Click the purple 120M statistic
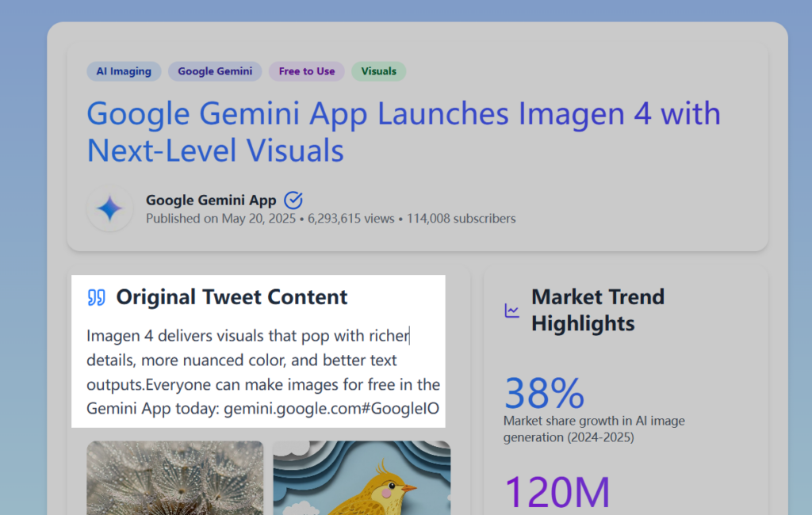Image resolution: width=812 pixels, height=515 pixels. click(557, 492)
